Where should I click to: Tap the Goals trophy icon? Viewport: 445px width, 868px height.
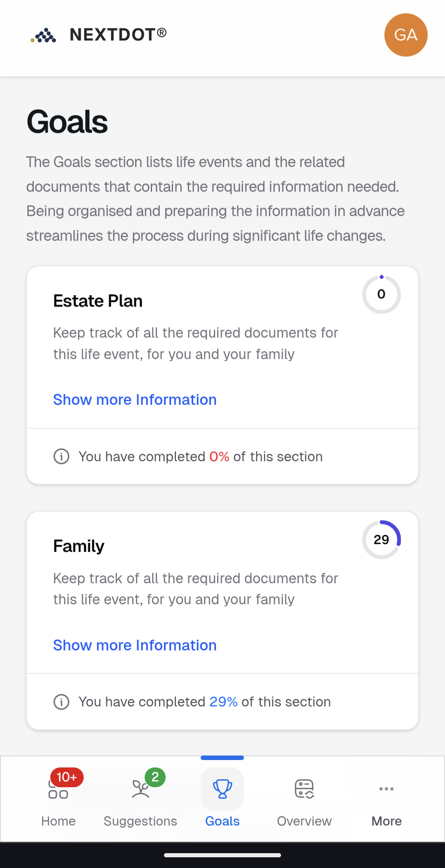(x=222, y=789)
